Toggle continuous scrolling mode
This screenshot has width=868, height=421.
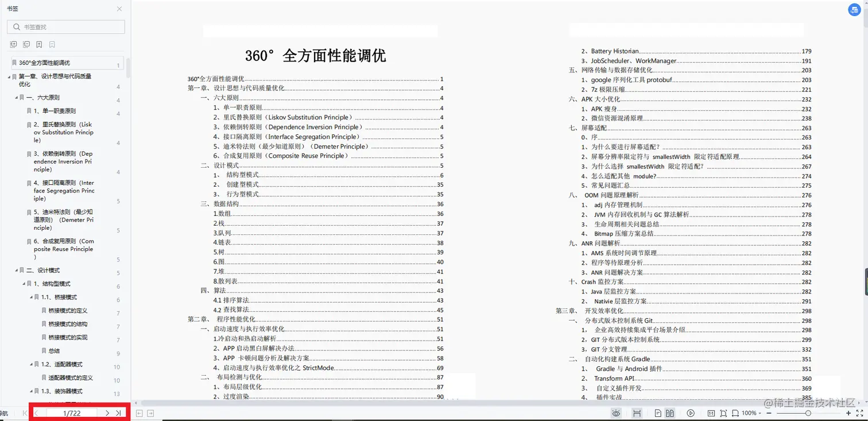(637, 413)
